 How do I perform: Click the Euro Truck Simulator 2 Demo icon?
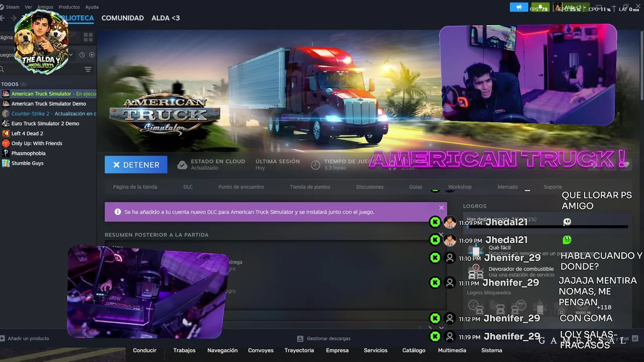point(6,123)
